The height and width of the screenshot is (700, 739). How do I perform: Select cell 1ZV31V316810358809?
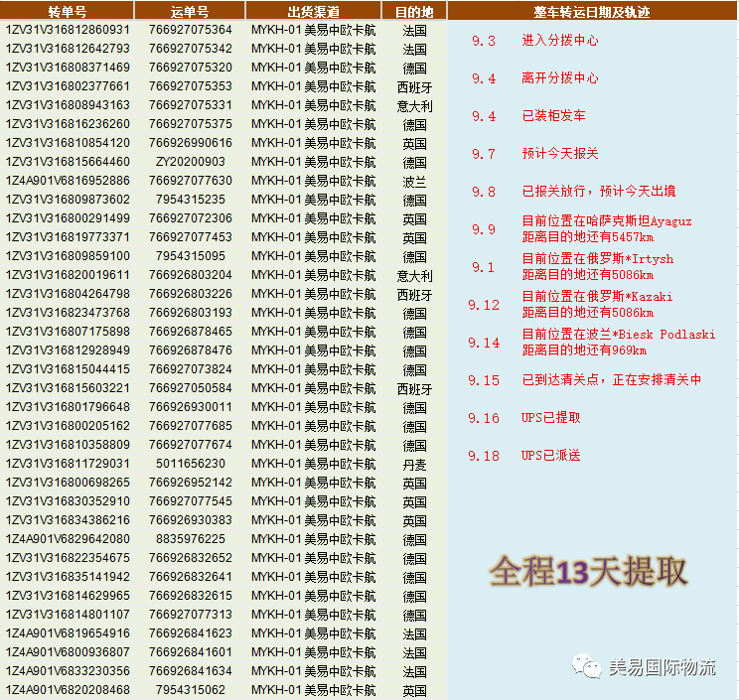(68, 444)
